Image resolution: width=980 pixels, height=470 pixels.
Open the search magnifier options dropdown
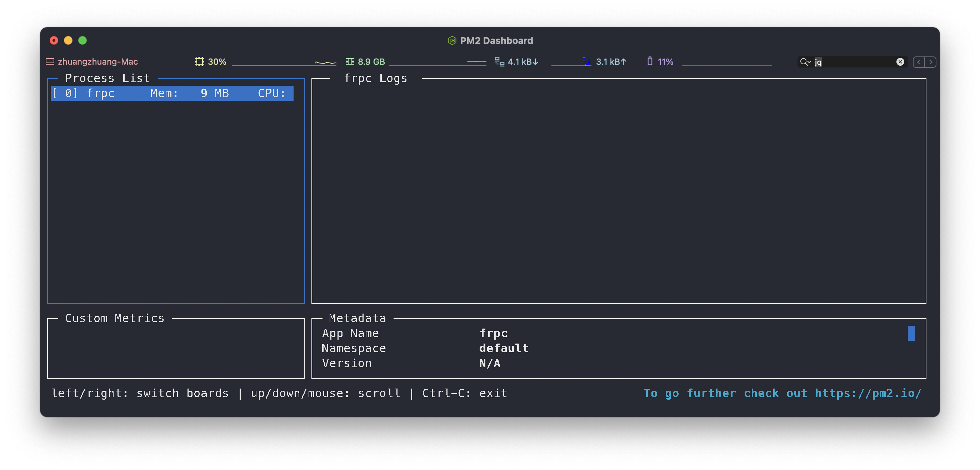tap(805, 62)
